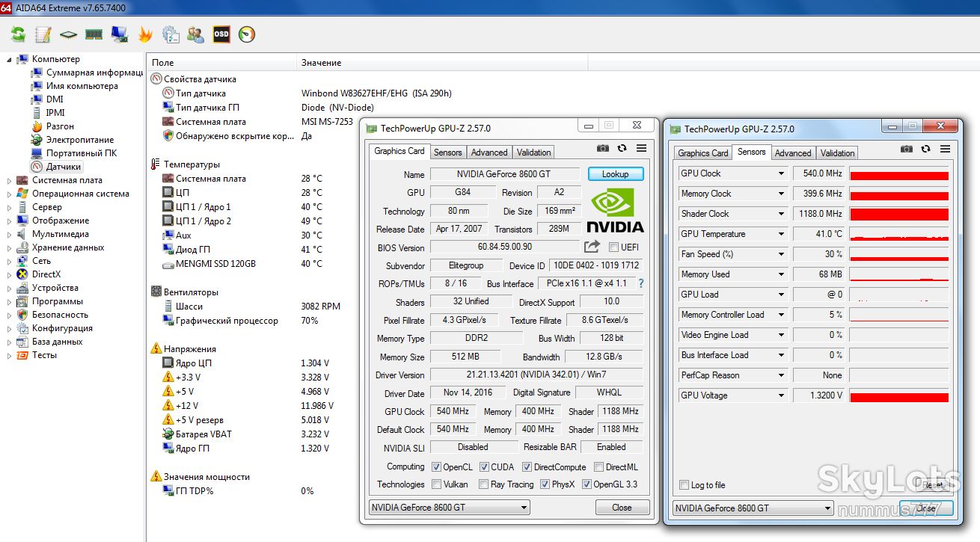Open hamburger menu in Sensors GPU-Z window
The image size is (980, 542).
(x=945, y=150)
